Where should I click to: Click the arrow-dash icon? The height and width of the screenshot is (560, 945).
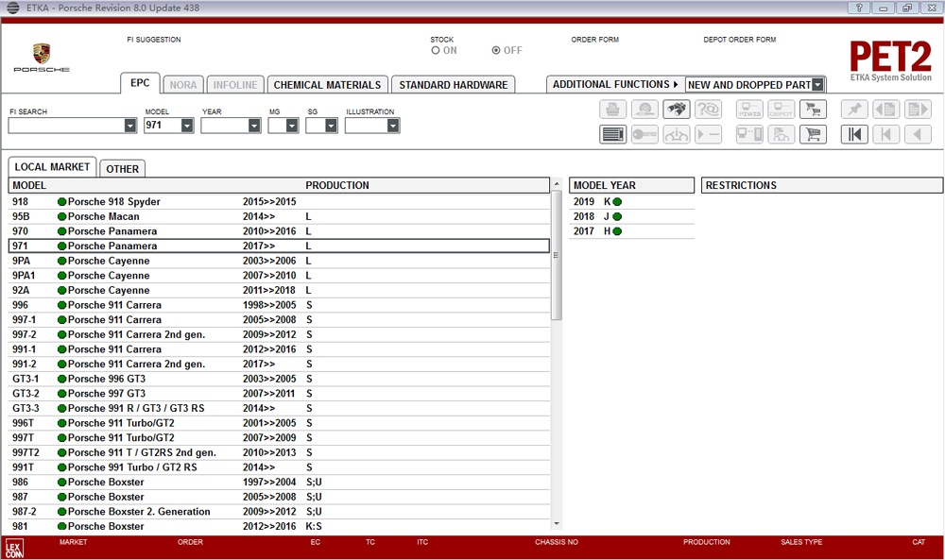pos(708,134)
